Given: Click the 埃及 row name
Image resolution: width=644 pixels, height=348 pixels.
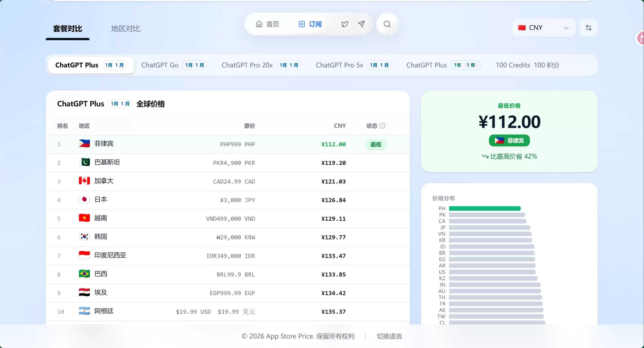Looking at the screenshot, I should pyautogui.click(x=101, y=292).
